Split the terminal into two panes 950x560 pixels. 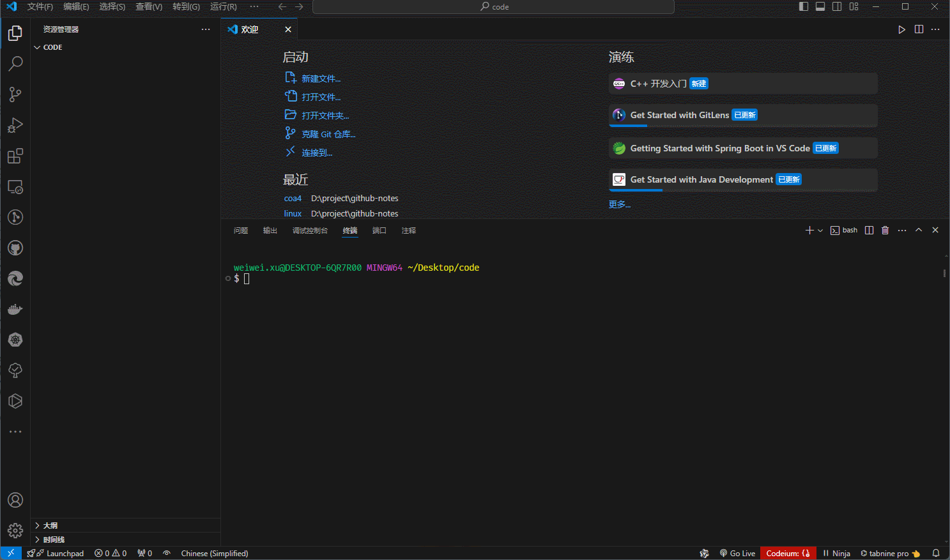click(x=869, y=230)
